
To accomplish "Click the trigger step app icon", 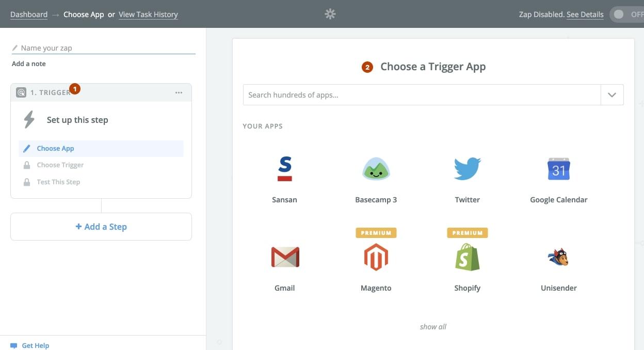I will (21, 92).
